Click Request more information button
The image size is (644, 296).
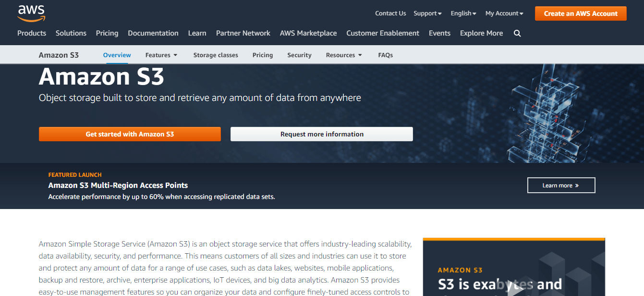322,134
